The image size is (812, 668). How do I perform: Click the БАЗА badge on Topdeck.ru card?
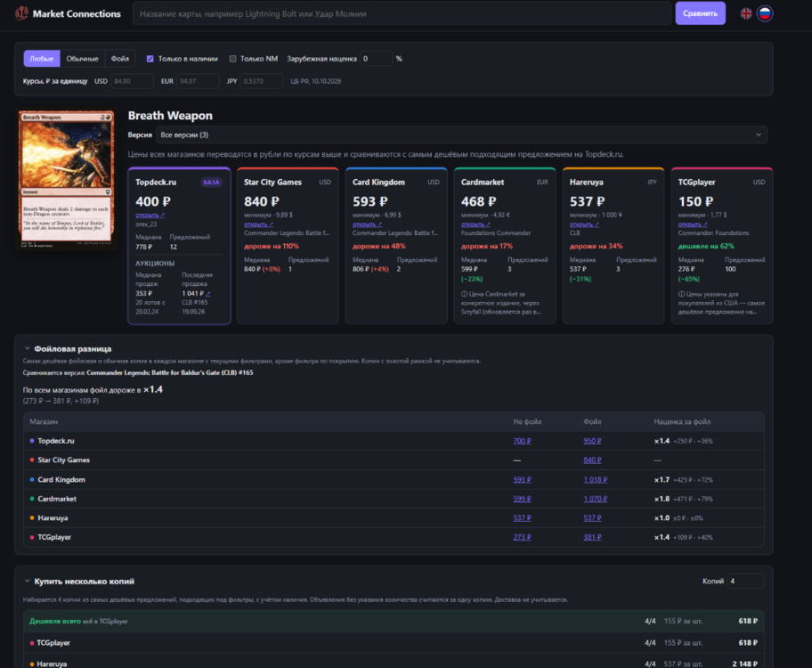coord(211,183)
